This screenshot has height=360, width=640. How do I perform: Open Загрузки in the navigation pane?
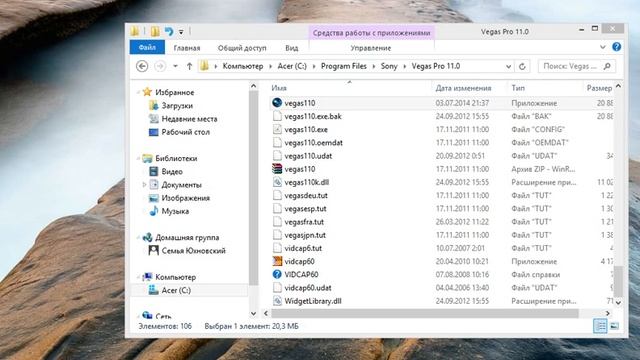(177, 105)
